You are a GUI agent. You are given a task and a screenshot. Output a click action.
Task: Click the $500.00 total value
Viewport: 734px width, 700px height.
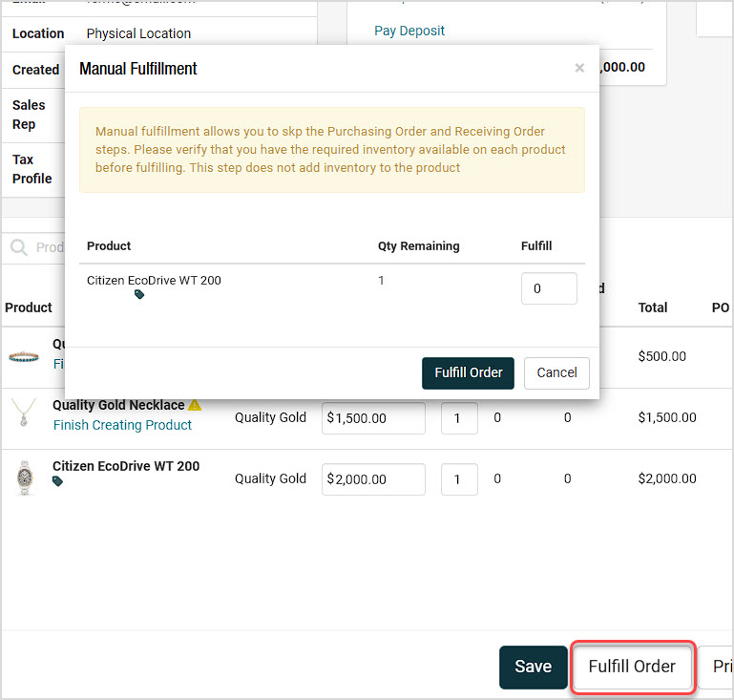point(661,356)
